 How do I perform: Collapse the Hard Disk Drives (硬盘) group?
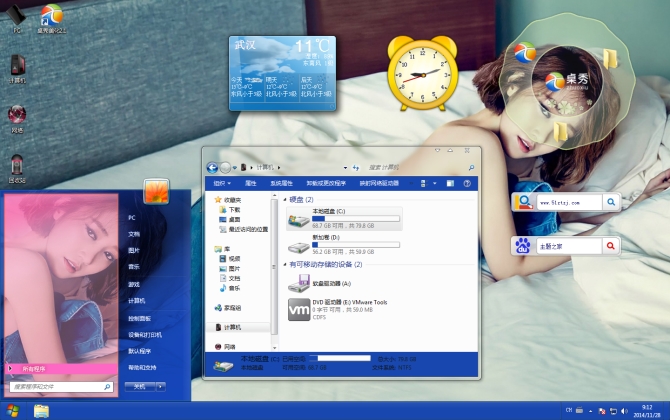click(283, 200)
